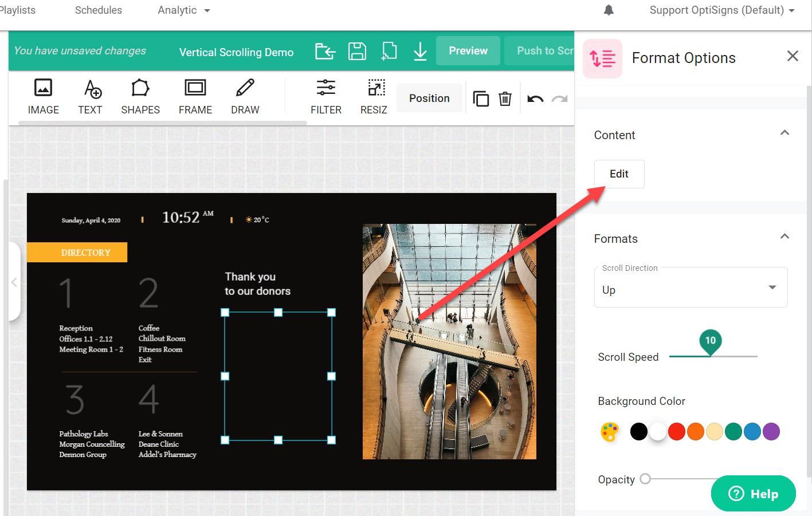The image size is (812, 516).
Task: Select the TEXT tool
Action: [91, 96]
